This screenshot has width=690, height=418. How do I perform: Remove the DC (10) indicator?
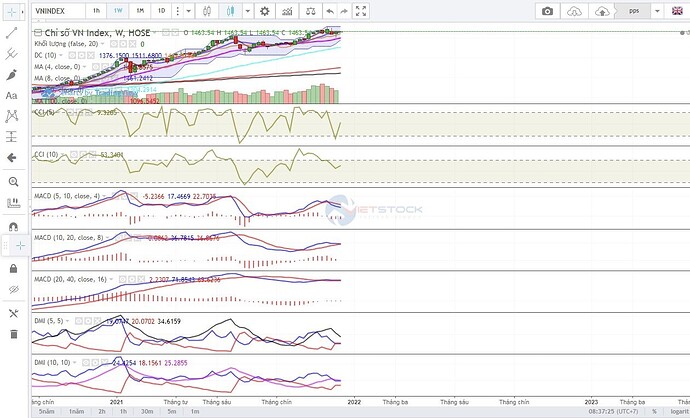click(x=91, y=55)
